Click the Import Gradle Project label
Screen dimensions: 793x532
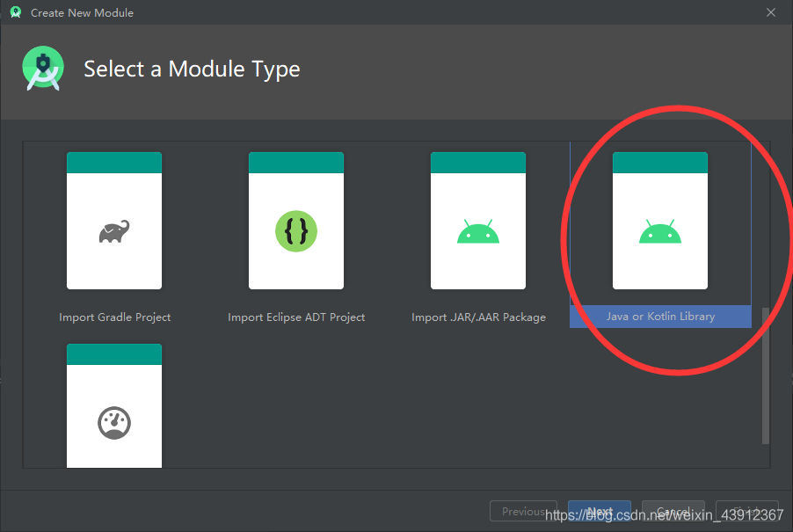tap(115, 317)
